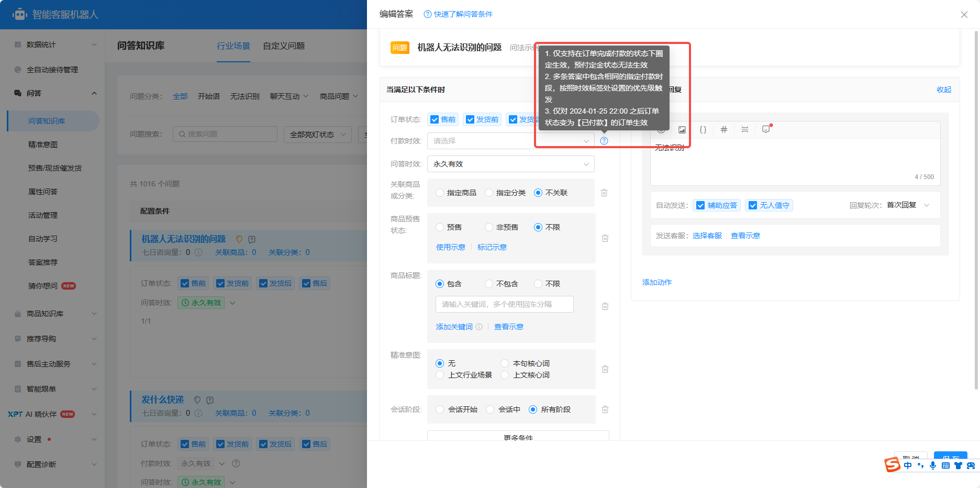
Task: Click the lightbulb icon beside 发什么快递
Action: [x=197, y=400]
